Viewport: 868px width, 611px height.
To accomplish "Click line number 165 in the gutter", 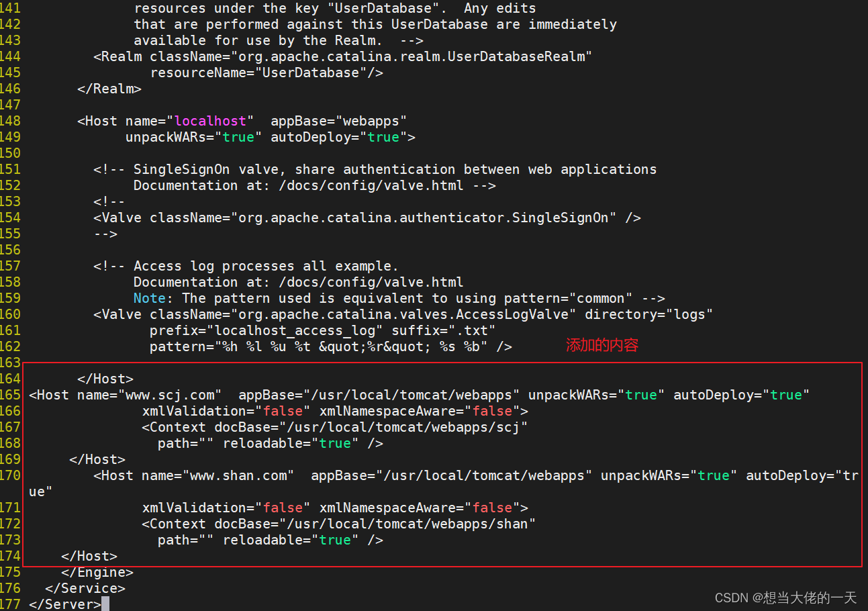I will click(10, 395).
